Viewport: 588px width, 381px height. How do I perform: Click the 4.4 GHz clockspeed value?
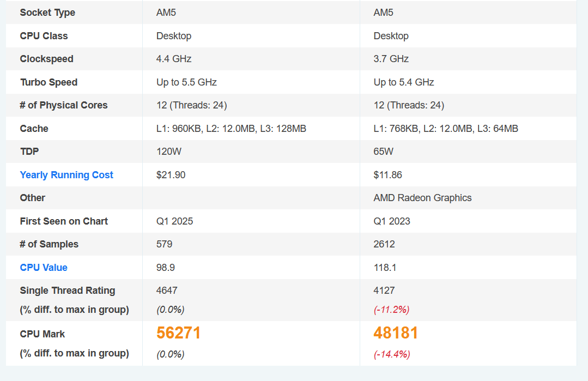click(x=174, y=59)
